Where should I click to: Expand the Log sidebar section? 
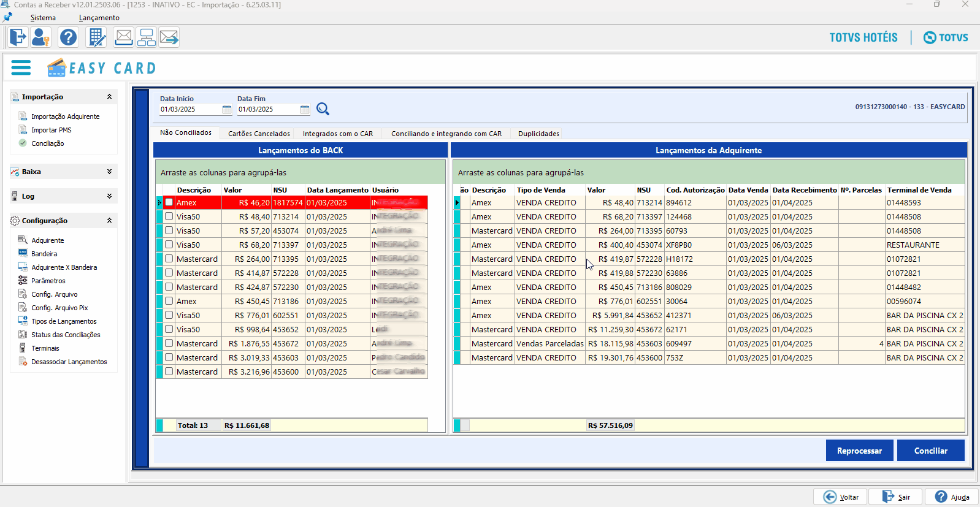point(109,196)
